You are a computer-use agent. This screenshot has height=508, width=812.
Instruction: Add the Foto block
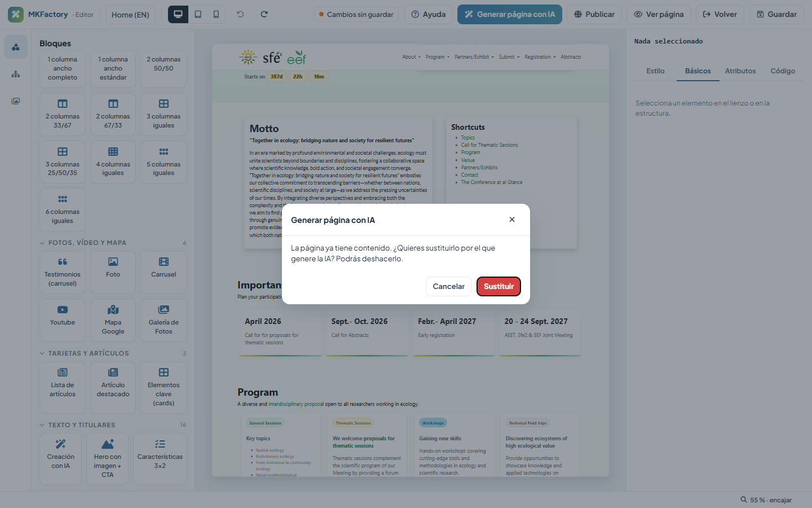tap(113, 273)
